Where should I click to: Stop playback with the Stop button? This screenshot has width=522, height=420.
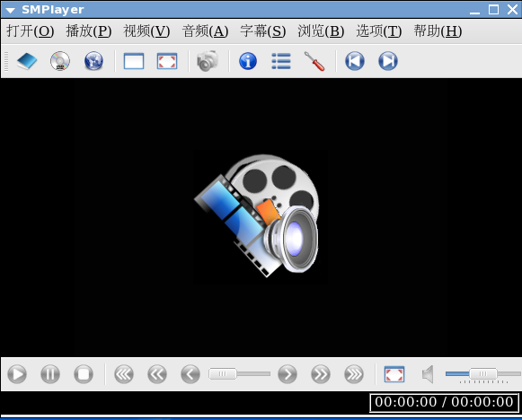coord(84,374)
